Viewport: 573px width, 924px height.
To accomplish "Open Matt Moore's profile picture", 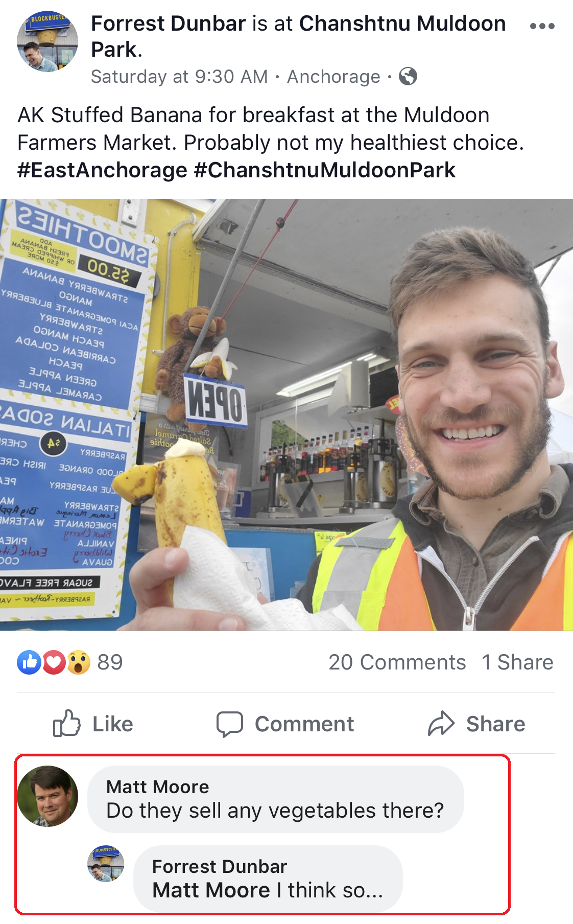I will [x=47, y=796].
